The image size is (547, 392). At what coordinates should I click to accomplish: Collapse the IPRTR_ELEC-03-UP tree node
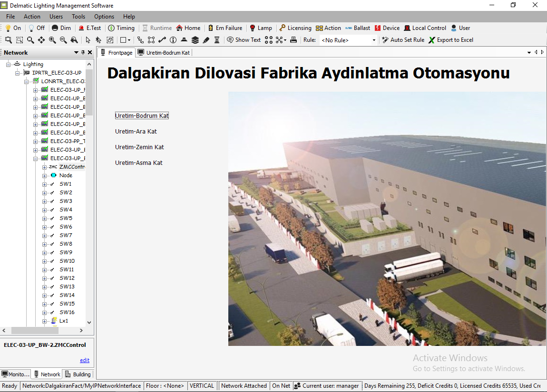tap(18, 73)
